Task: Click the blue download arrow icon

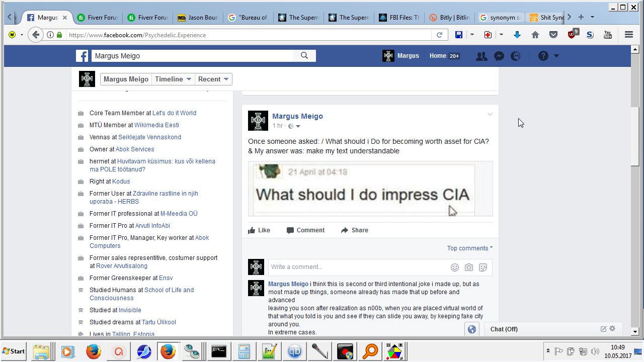Action: 517,35
